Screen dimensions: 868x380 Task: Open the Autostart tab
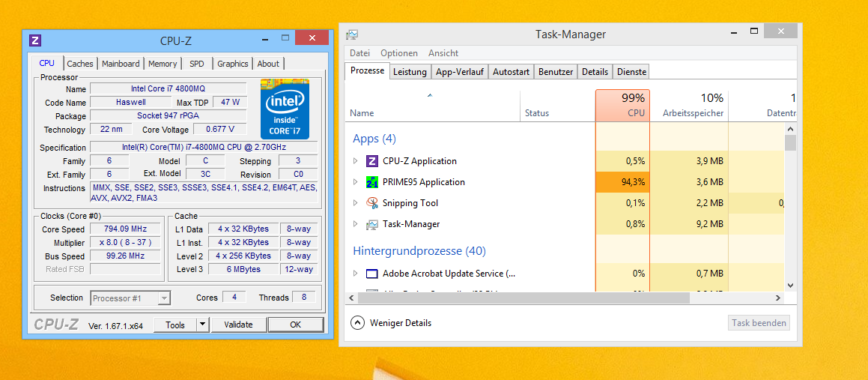(512, 72)
